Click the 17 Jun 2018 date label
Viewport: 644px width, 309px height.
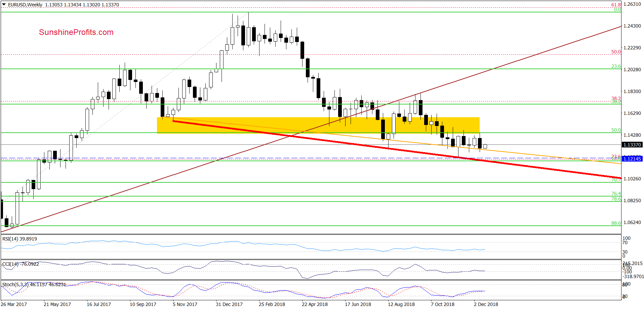pos(358,304)
